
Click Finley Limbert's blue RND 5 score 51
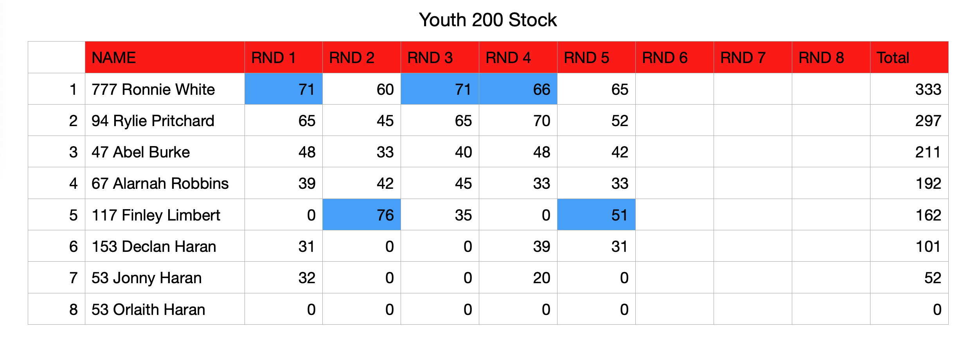(596, 215)
